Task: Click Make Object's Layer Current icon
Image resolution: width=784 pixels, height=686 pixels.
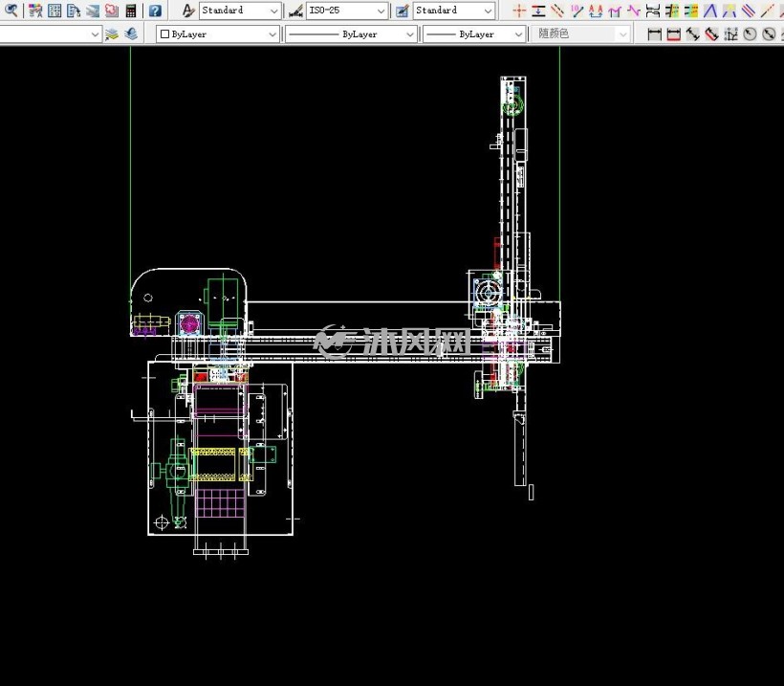Action: (112, 34)
